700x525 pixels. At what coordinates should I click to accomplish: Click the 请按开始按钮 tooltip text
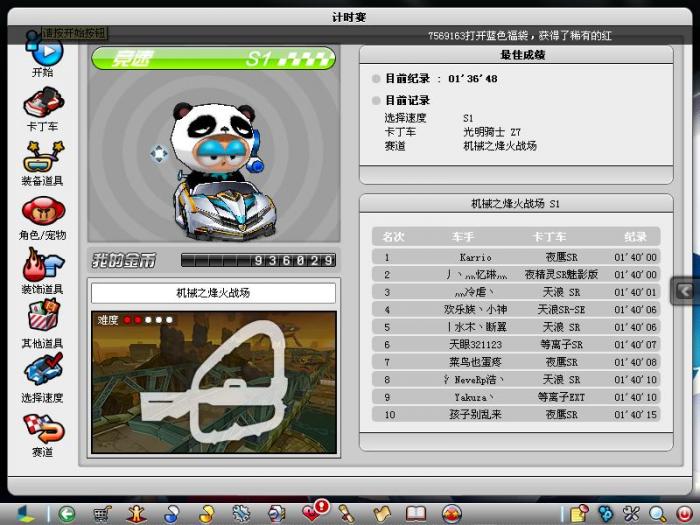(75, 33)
